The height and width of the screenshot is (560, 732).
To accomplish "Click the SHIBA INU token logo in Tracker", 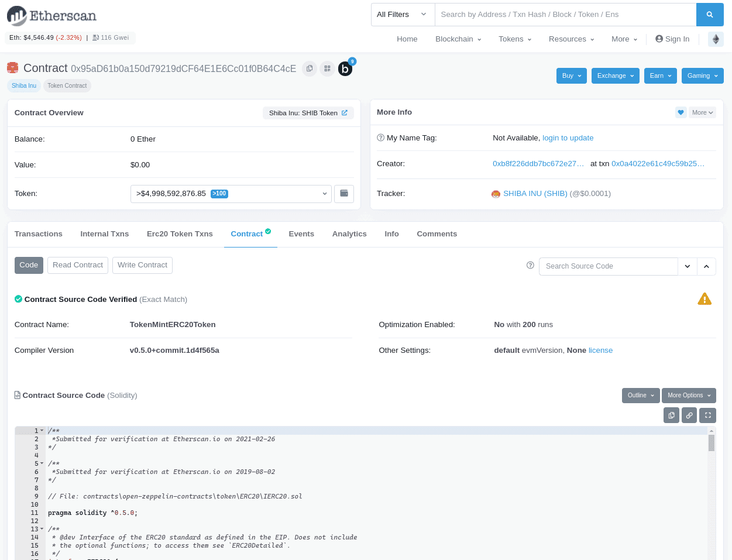I will tap(496, 194).
